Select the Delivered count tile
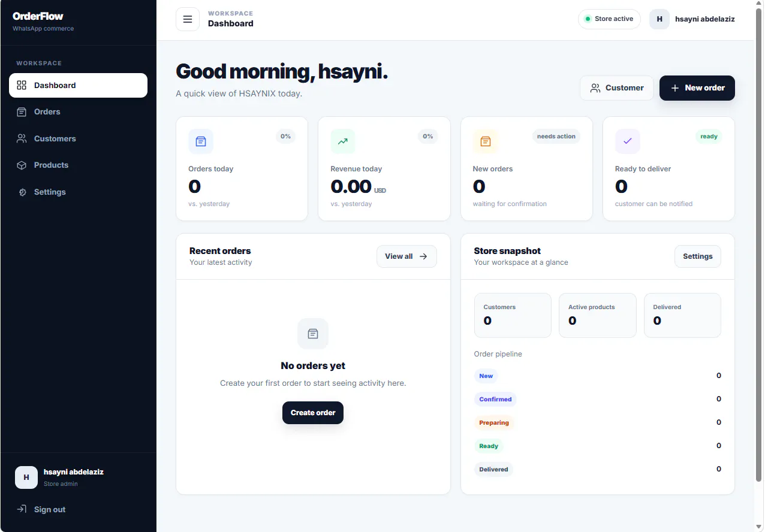 [x=682, y=315]
